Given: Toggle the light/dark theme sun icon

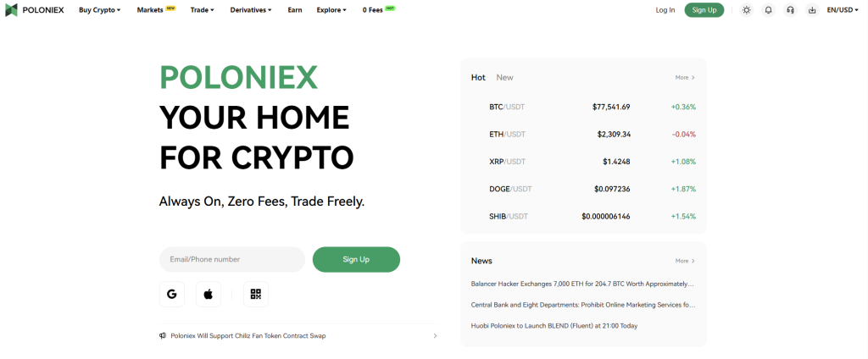Looking at the screenshot, I should point(746,10).
